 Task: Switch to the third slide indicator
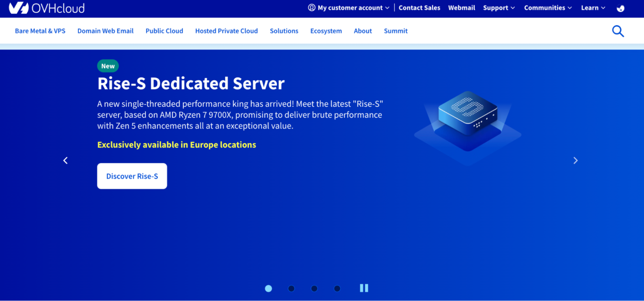(314, 288)
